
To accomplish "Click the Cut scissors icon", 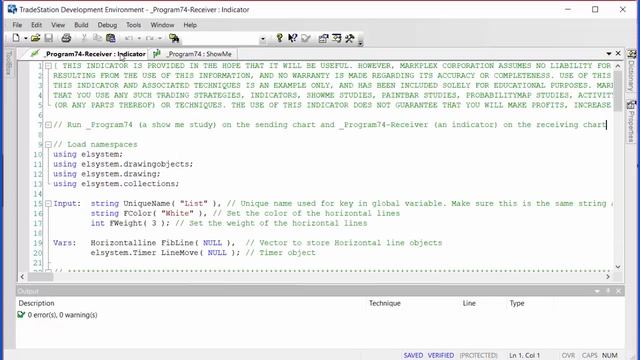I will (84, 38).
